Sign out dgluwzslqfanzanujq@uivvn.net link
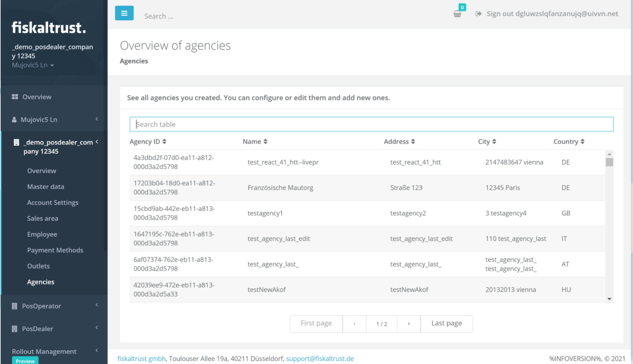Image resolution: width=633 pixels, height=364 pixels. 552,14
